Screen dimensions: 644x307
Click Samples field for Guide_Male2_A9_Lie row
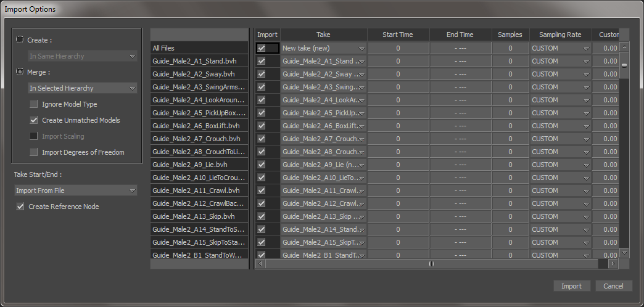click(x=511, y=165)
